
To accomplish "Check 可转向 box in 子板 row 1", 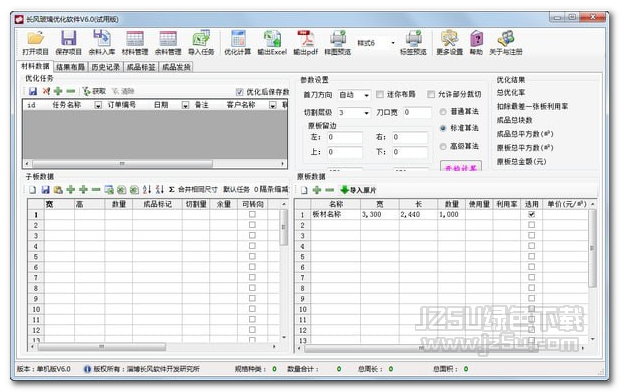I will pyautogui.click(x=252, y=214).
